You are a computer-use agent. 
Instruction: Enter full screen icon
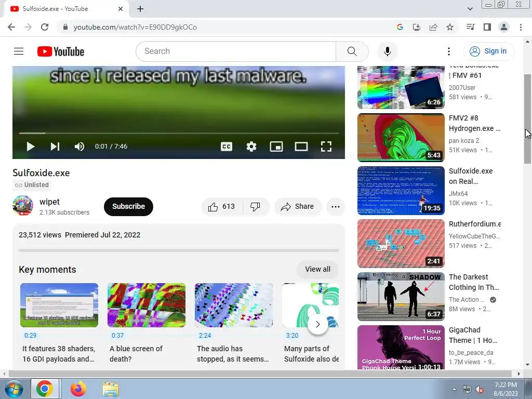click(x=326, y=147)
